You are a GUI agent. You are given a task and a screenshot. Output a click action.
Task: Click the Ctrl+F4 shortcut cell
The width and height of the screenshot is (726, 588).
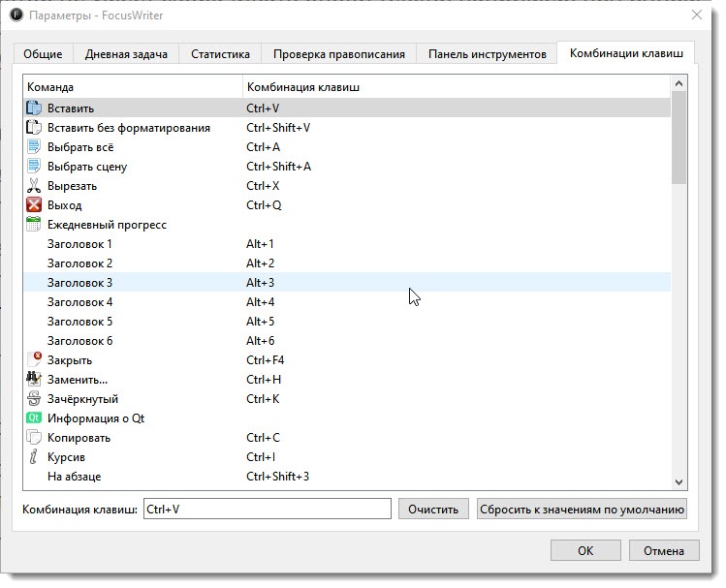(x=266, y=360)
